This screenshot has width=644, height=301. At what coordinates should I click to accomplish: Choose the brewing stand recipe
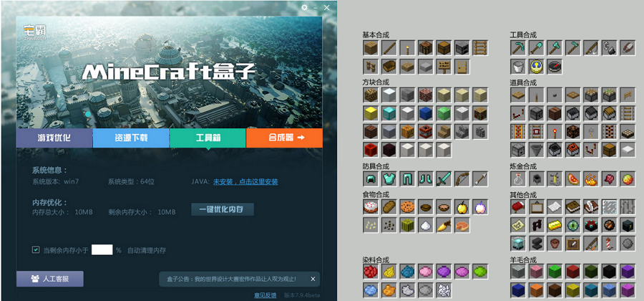[x=555, y=179]
